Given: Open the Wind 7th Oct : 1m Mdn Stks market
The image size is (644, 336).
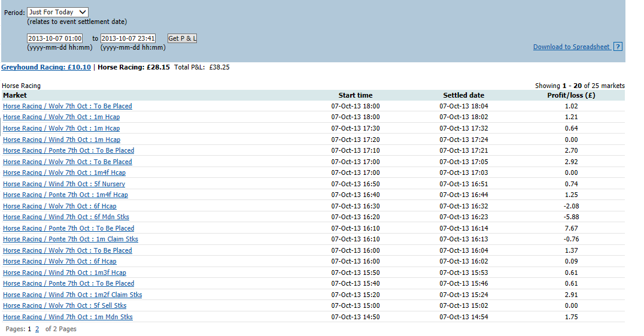Looking at the screenshot, I should [x=68, y=317].
